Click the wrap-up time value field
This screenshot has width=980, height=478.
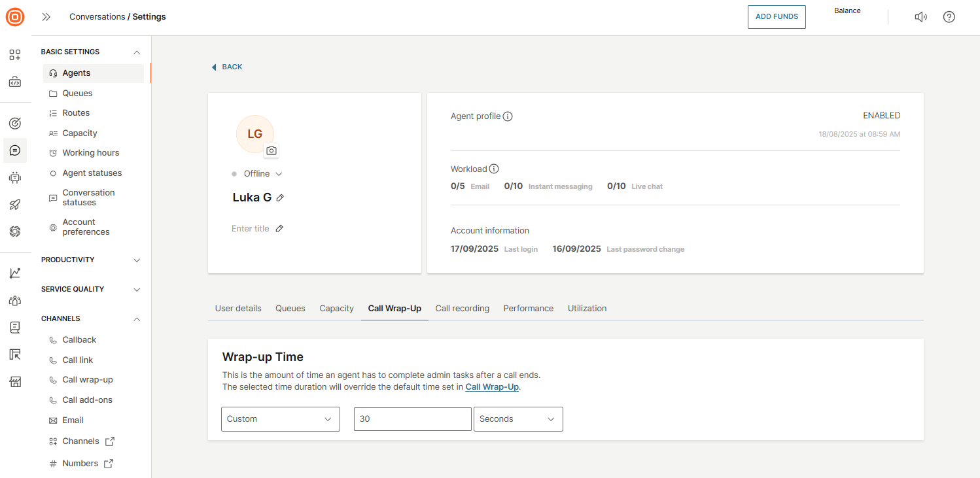[x=412, y=419]
